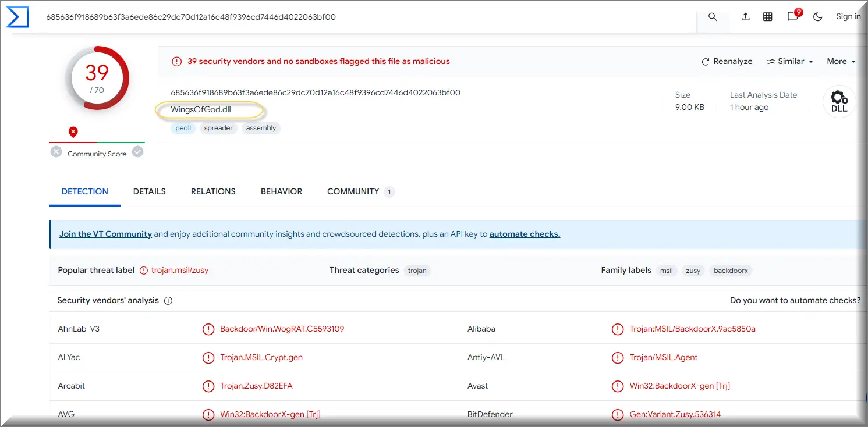This screenshot has width=868, height=427.
Task: Click the Reanalyze button
Action: tap(727, 61)
